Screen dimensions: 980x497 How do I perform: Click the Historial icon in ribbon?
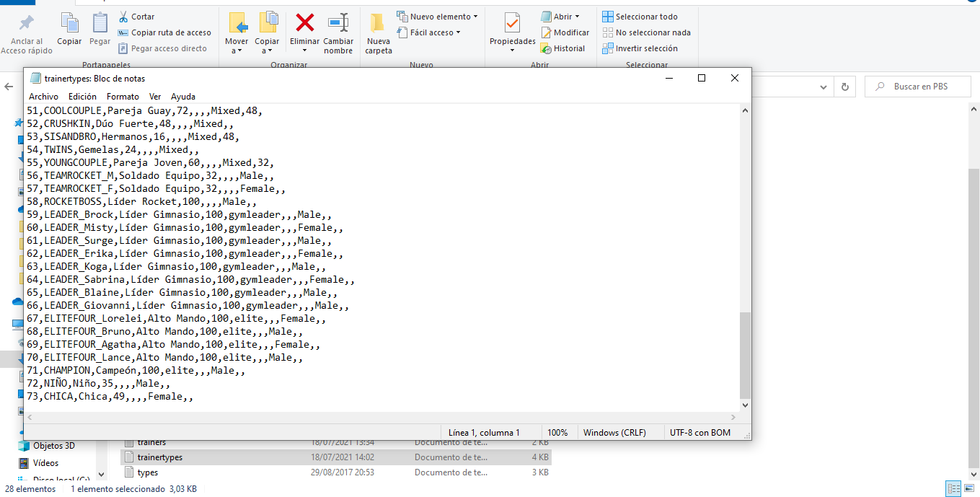pyautogui.click(x=546, y=48)
